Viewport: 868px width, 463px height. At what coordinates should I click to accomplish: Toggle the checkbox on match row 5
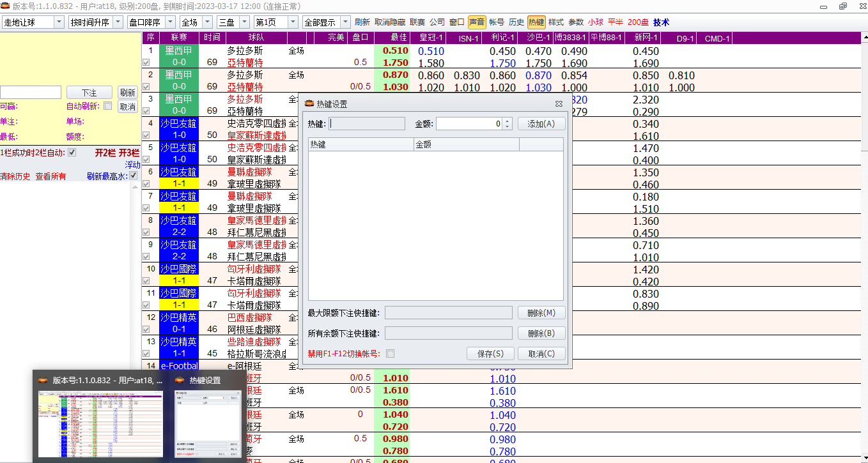pos(146,160)
